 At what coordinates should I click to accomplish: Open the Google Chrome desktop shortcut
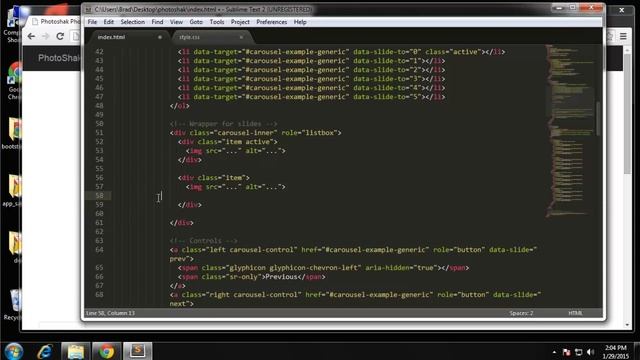click(14, 81)
